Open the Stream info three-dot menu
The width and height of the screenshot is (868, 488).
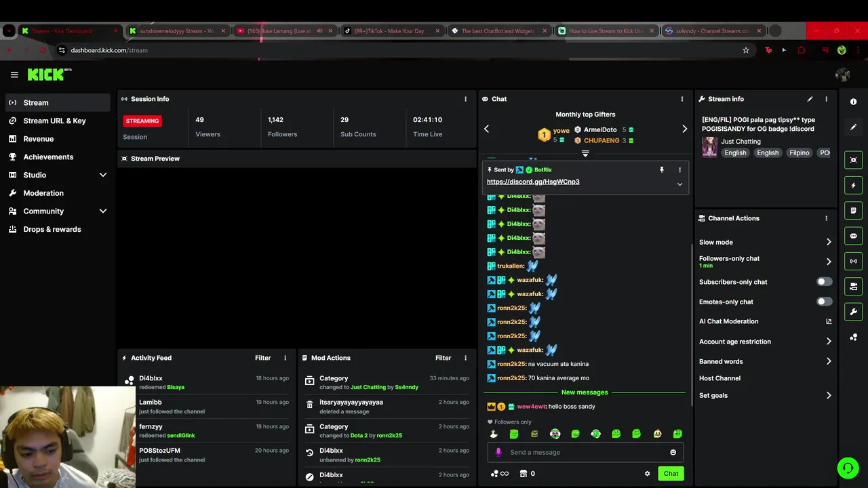[x=826, y=99]
